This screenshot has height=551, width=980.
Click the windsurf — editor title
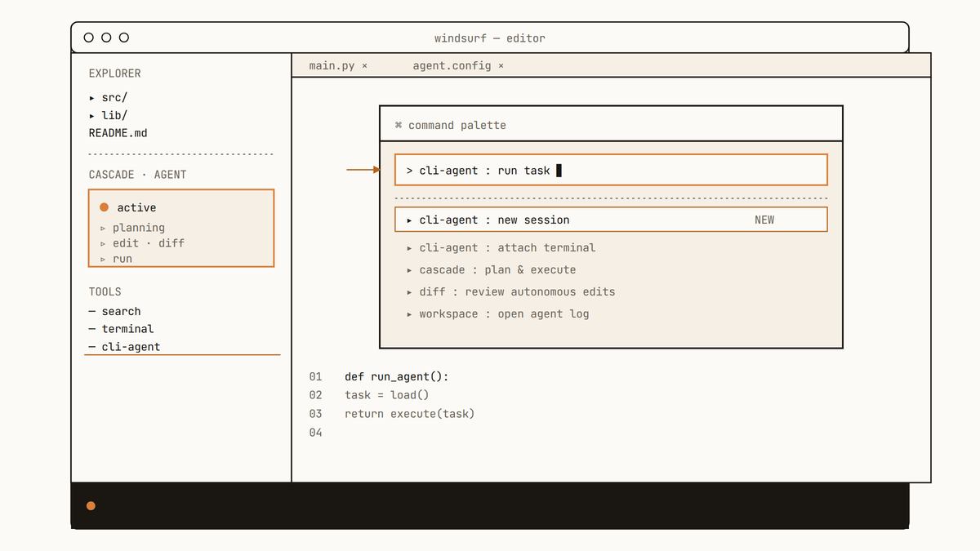490,38
